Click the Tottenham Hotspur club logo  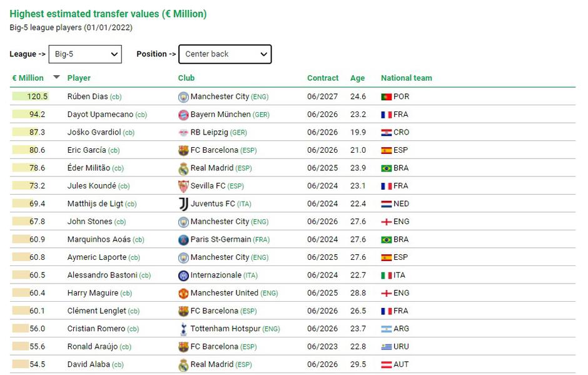click(x=183, y=329)
